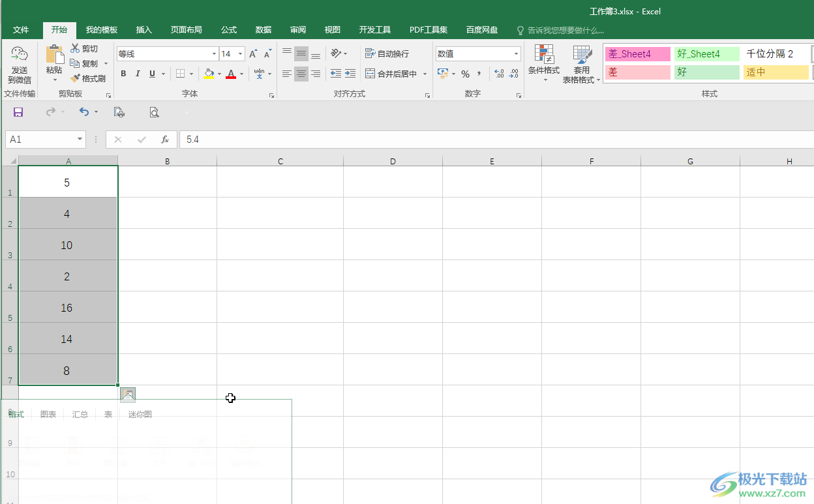Open Conditional Formatting menu
This screenshot has height=504, width=814.
tap(544, 64)
